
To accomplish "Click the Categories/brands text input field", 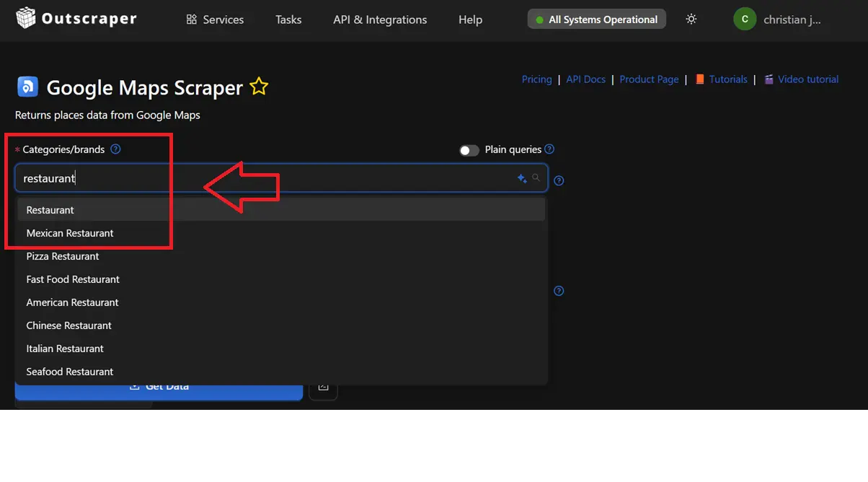I will tap(267, 178).
